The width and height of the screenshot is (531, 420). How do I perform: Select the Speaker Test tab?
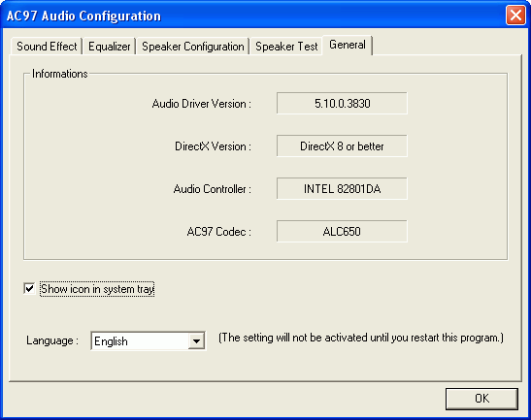[286, 47]
